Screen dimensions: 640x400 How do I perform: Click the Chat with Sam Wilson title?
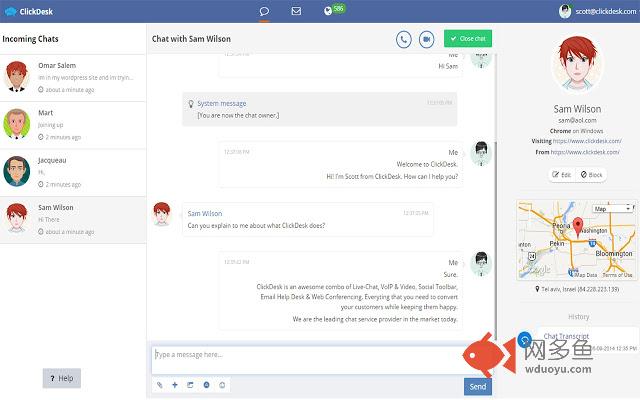[x=191, y=39]
